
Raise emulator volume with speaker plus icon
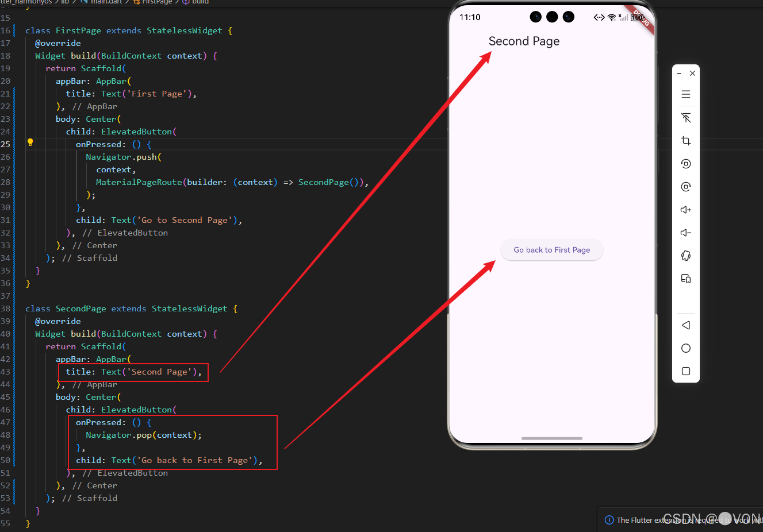686,210
